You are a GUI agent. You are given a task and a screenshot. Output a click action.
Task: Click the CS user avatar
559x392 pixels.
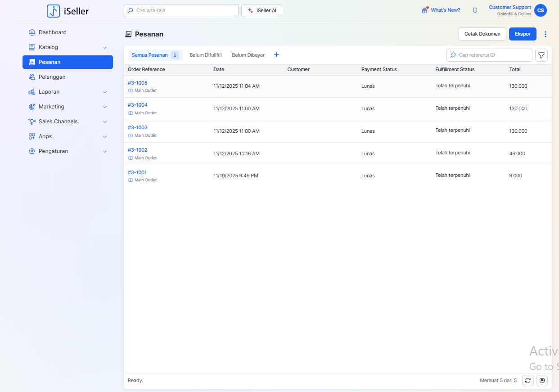point(540,10)
